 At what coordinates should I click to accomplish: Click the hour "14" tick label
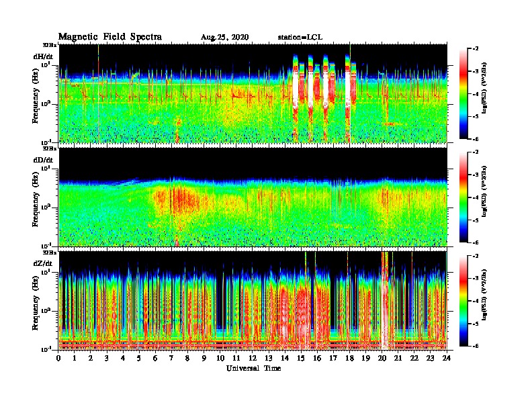pos(285,358)
